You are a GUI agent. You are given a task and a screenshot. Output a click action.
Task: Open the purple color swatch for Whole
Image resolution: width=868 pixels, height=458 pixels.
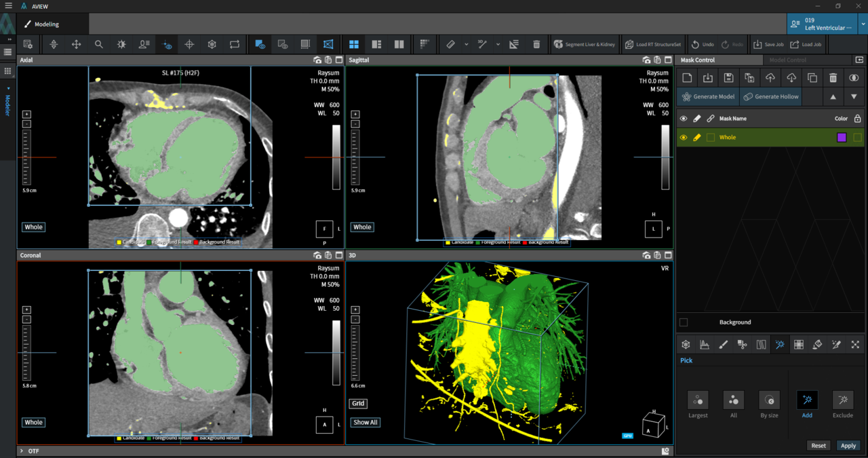pos(842,138)
